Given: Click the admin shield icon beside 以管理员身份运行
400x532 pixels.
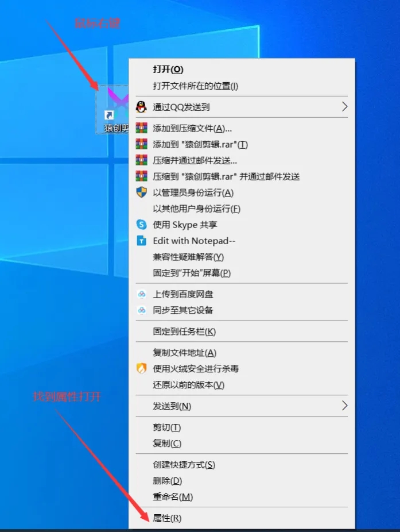Looking at the screenshot, I should point(141,192).
